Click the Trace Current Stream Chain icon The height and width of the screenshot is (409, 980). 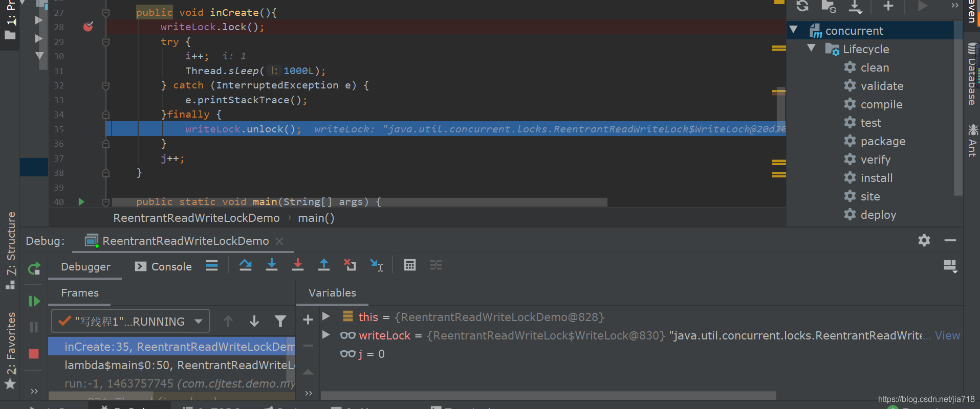(x=436, y=265)
